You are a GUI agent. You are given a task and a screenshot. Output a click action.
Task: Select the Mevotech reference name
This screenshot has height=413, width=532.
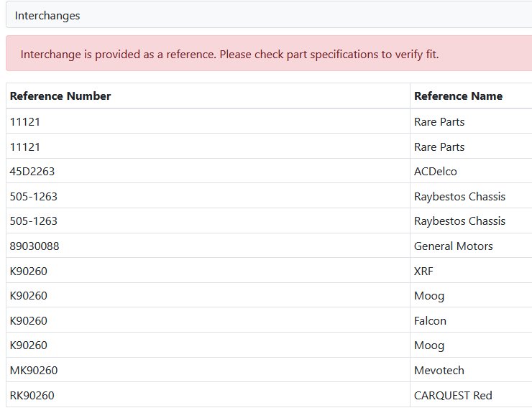point(439,370)
